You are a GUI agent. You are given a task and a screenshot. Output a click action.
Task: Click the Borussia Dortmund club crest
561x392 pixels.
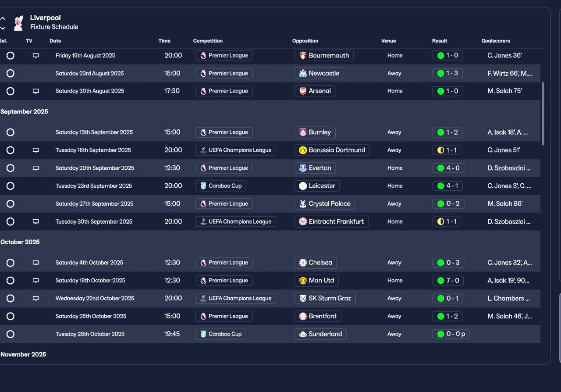point(302,150)
